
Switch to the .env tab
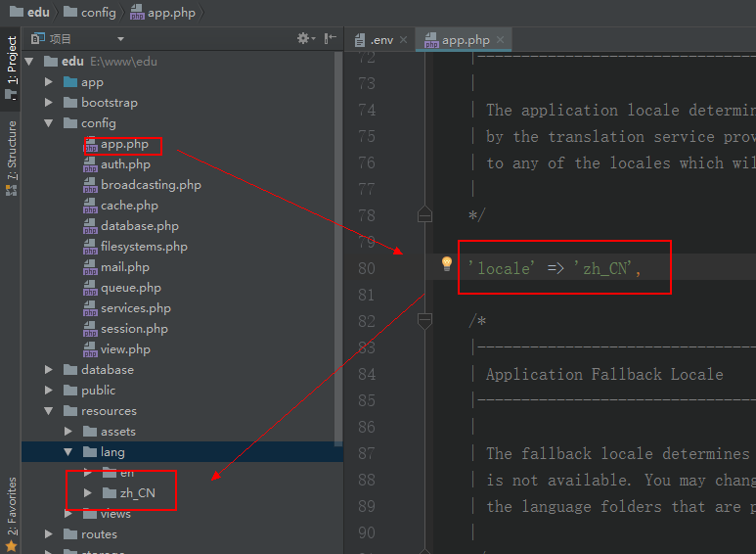coord(379,40)
